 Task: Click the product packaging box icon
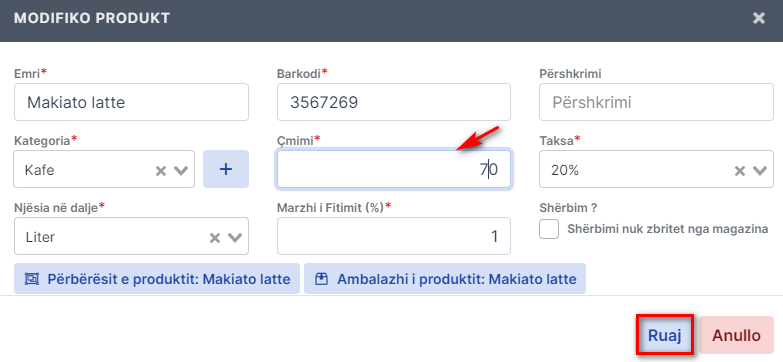tap(322, 279)
